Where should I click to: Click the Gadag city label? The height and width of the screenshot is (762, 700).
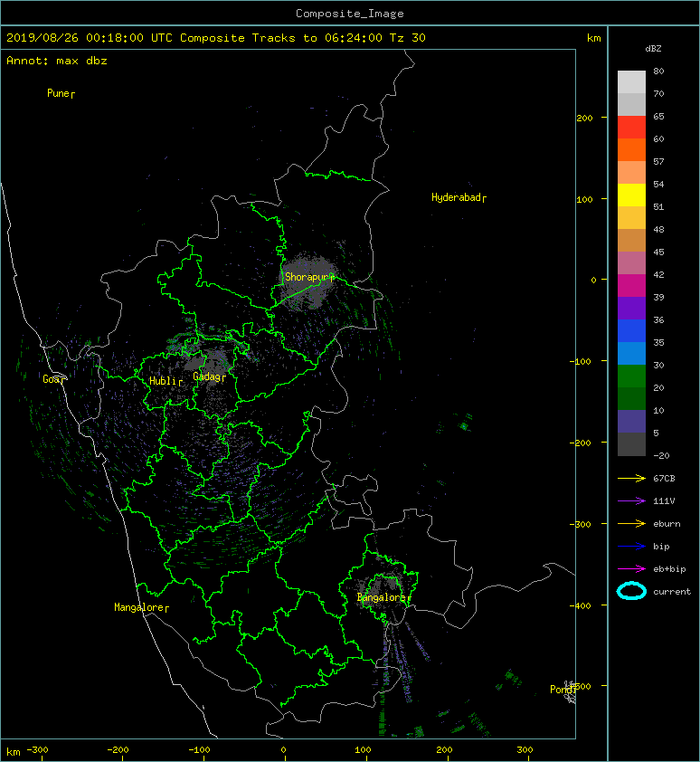(x=210, y=376)
